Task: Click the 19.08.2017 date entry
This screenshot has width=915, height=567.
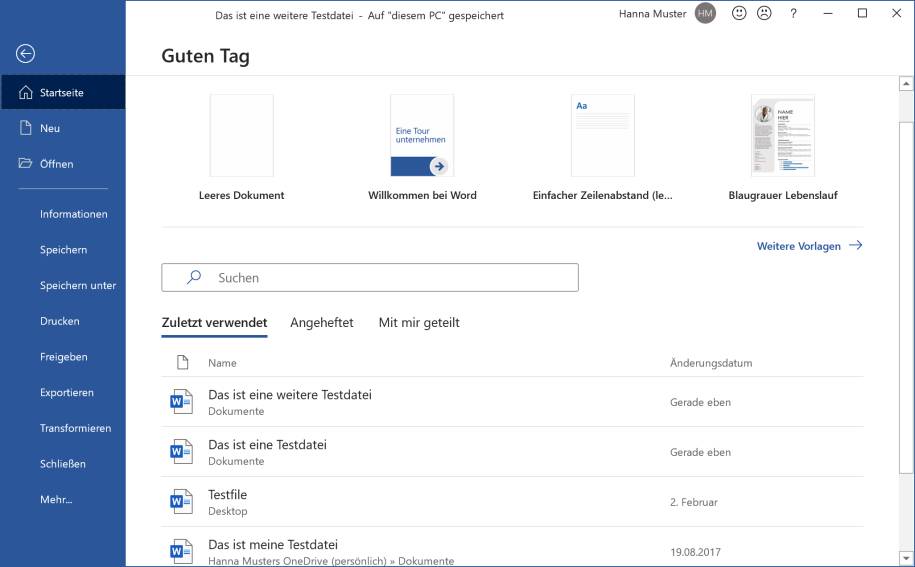Action: pyautogui.click(x=695, y=552)
